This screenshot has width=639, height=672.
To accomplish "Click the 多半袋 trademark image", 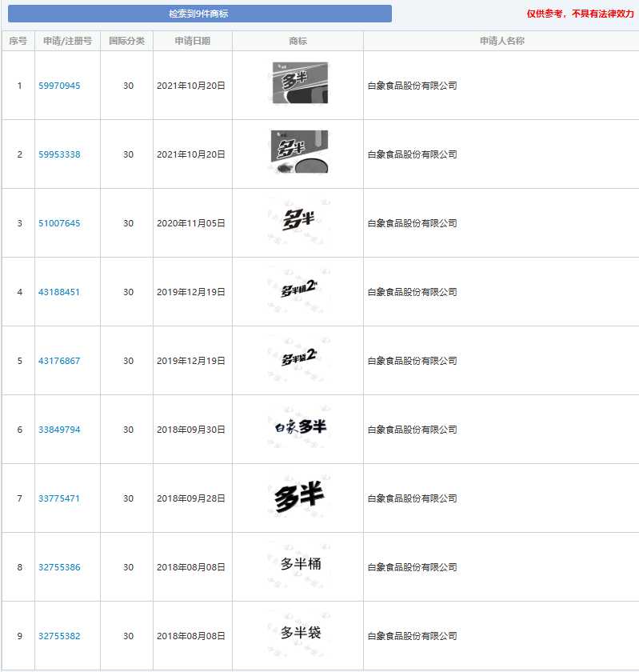I will (300, 633).
